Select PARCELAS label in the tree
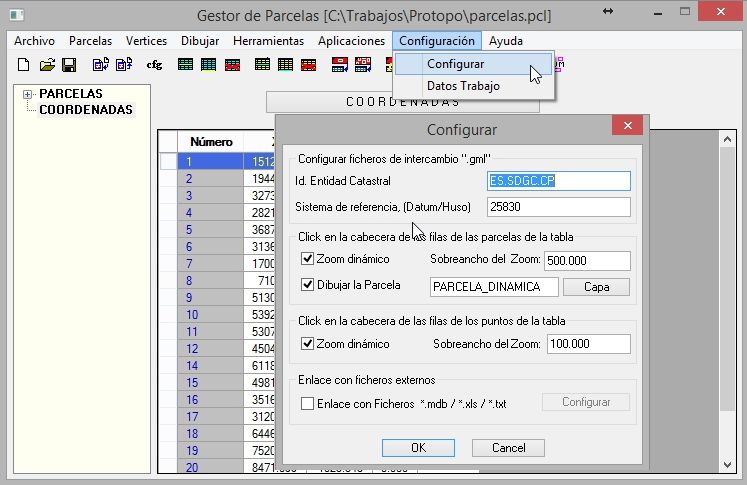The width and height of the screenshot is (747, 485). 71,94
